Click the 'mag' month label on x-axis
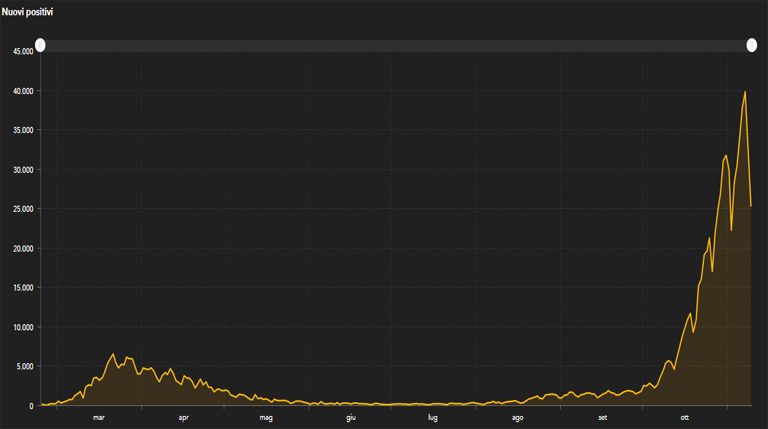 [266, 418]
